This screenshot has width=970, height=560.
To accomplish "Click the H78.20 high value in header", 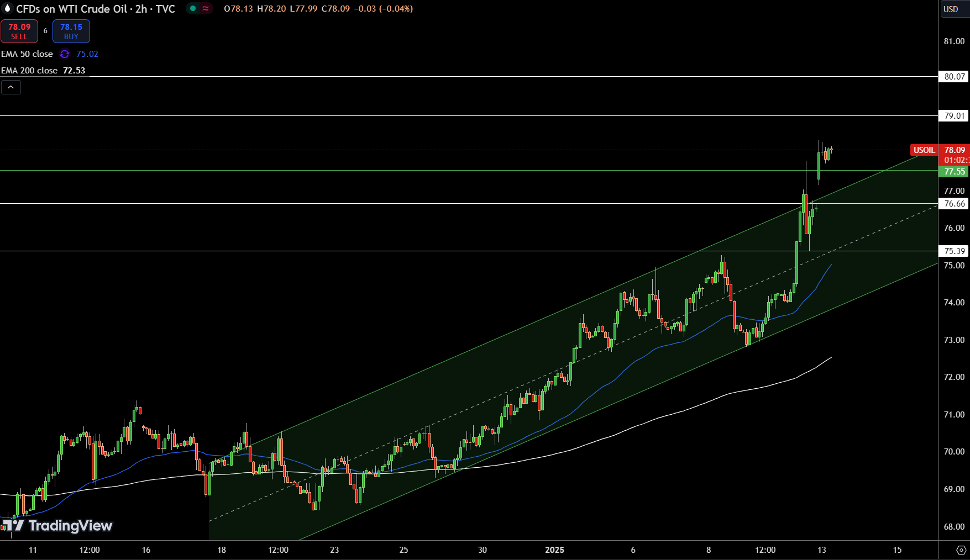I will 271,9.
